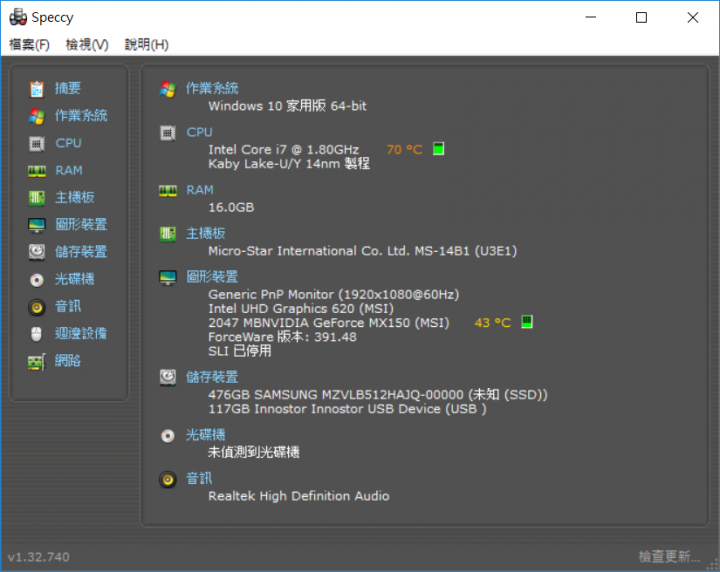Click 檢查更新 check for updates link
Image resolution: width=720 pixels, height=572 pixels.
pos(669,557)
